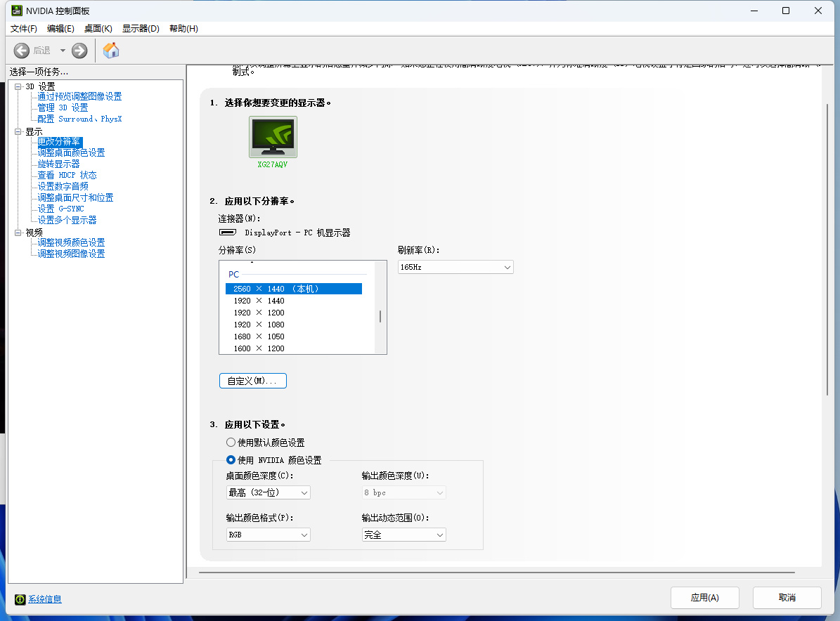Open the back history dropdown arrow
Screen dimensions: 840x621
(63, 51)
